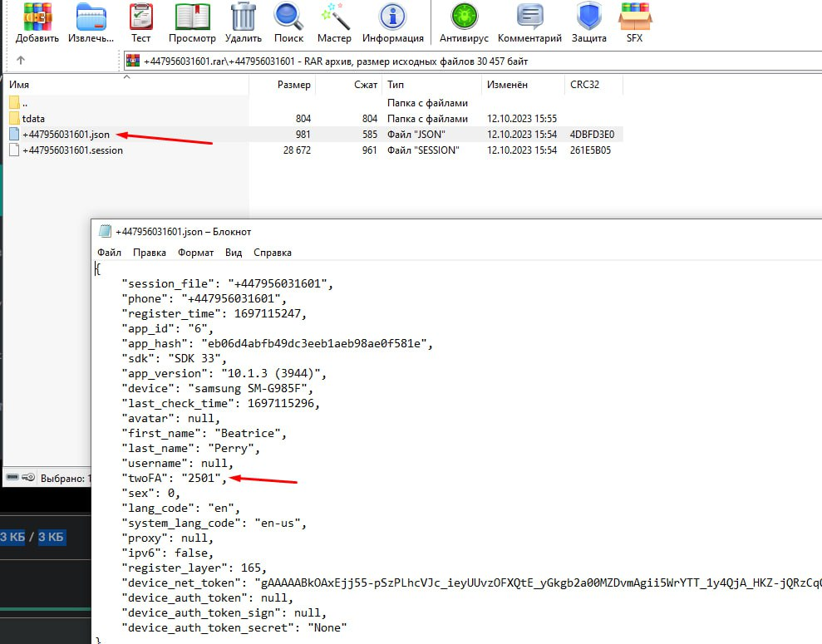
Task: Click CRC32 value 4DBFD3E0
Action: click(x=592, y=135)
